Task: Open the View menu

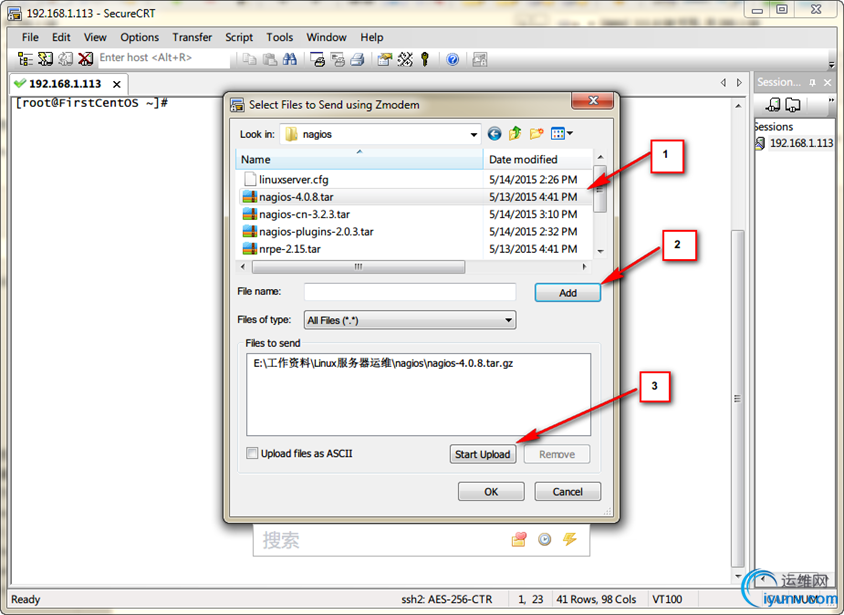Action: click(x=95, y=37)
